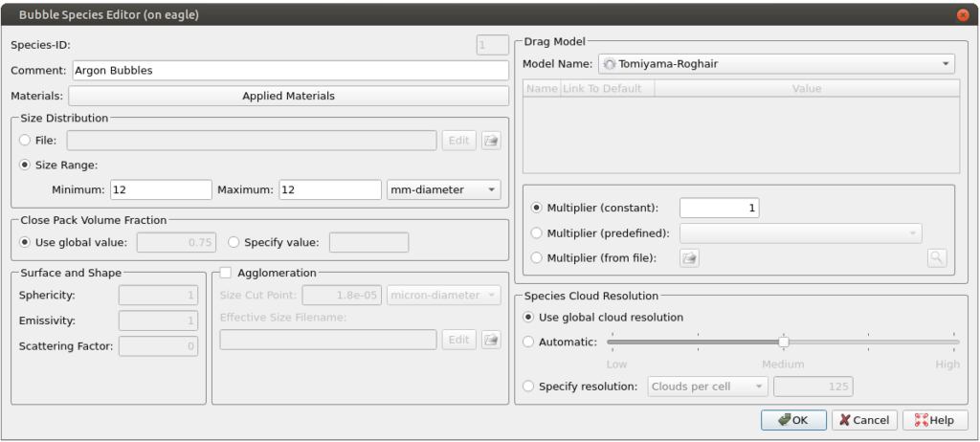Click folder icon beside Multiplier (from file)

click(x=689, y=257)
